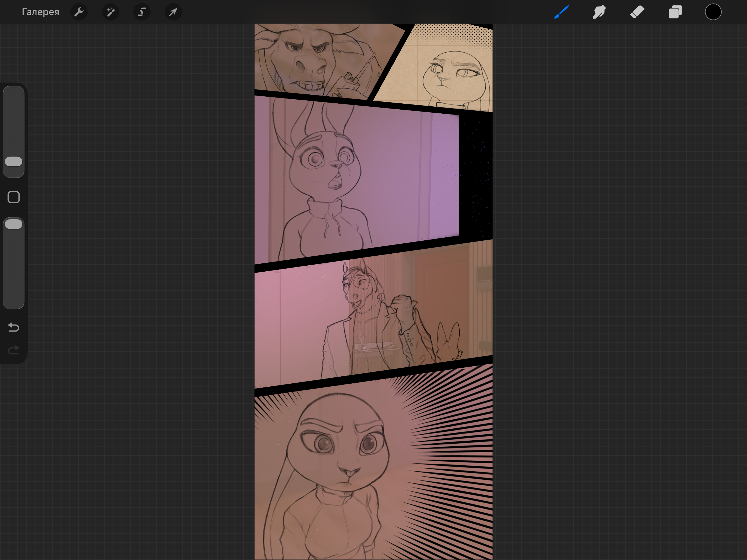Open the Layers panel
Image resolution: width=747 pixels, height=560 pixels.
click(675, 12)
